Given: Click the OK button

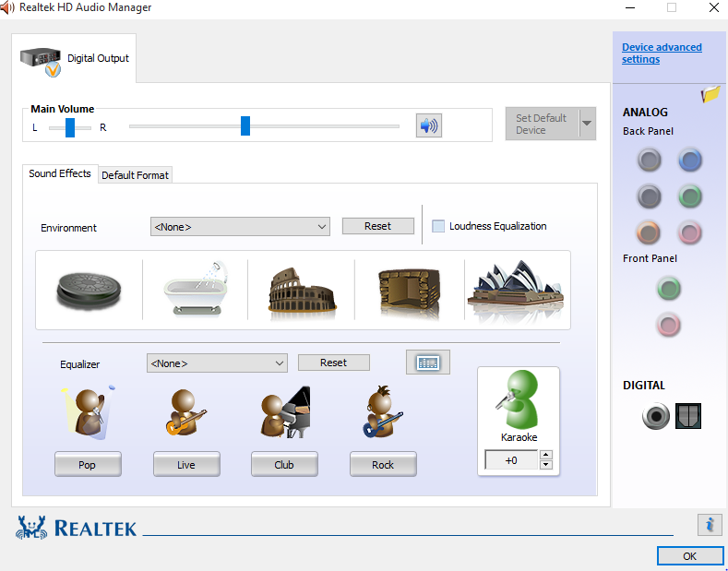Looking at the screenshot, I should pos(690,555).
